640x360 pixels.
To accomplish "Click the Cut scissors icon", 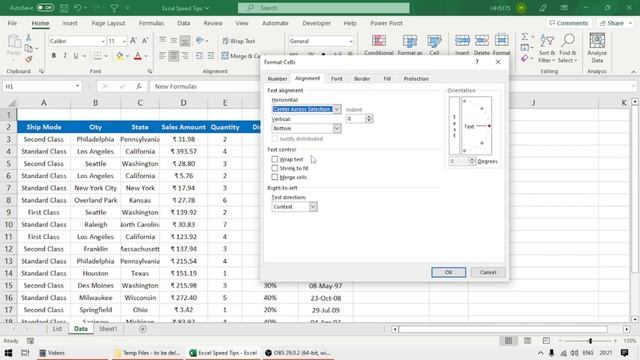I will 29,38.
